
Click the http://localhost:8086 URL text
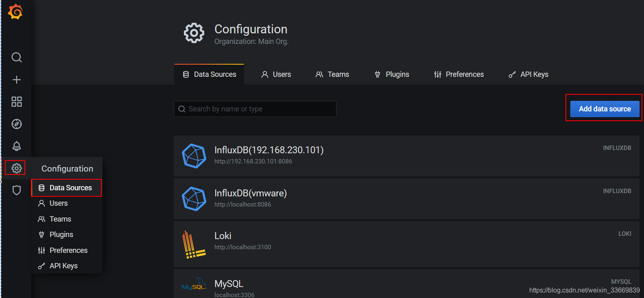tap(242, 204)
